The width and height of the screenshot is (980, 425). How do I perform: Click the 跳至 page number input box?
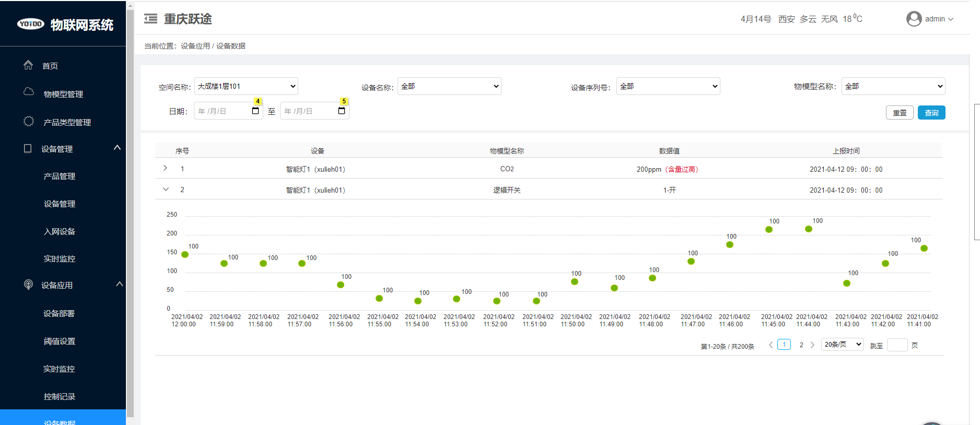point(897,345)
